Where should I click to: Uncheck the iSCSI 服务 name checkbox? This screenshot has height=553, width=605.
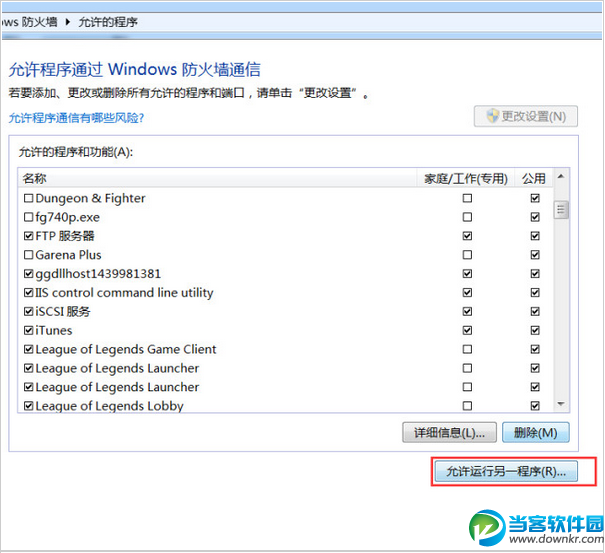click(x=29, y=311)
